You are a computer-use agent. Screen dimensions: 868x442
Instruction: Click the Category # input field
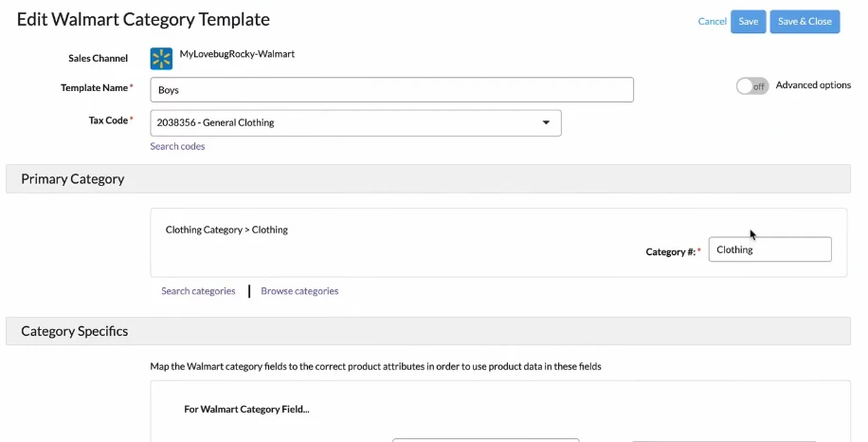click(769, 249)
